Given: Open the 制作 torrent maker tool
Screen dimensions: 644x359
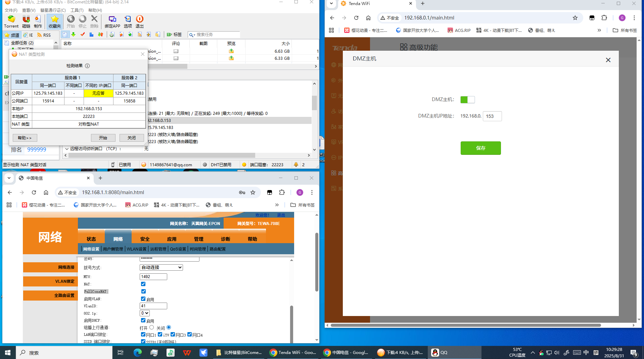Looking at the screenshot, I should point(38,21).
